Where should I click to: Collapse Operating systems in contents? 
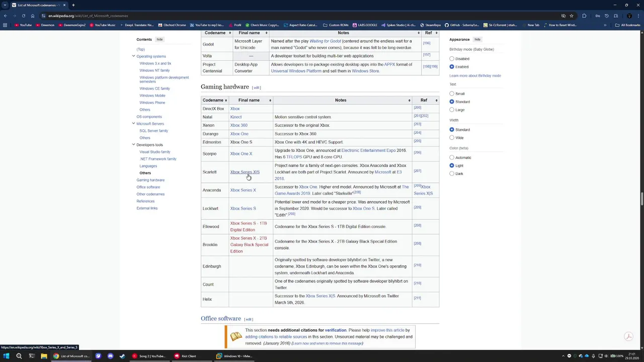point(133,56)
